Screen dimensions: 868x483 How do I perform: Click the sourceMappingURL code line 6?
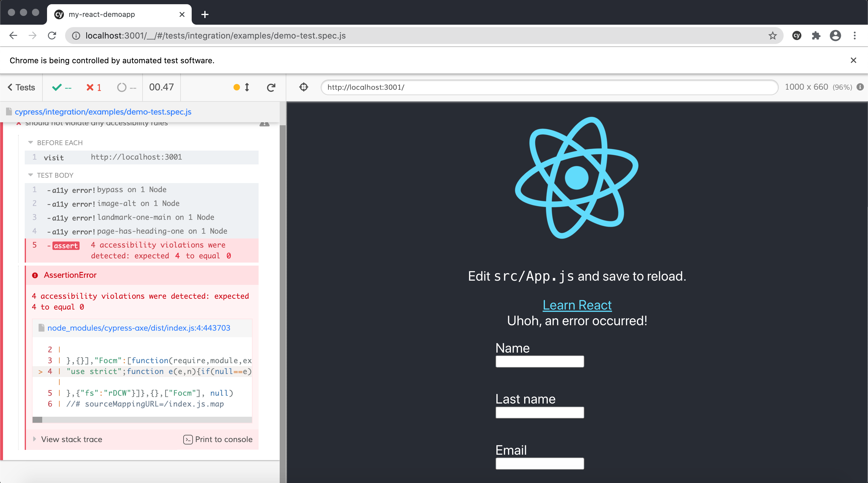[145, 404]
